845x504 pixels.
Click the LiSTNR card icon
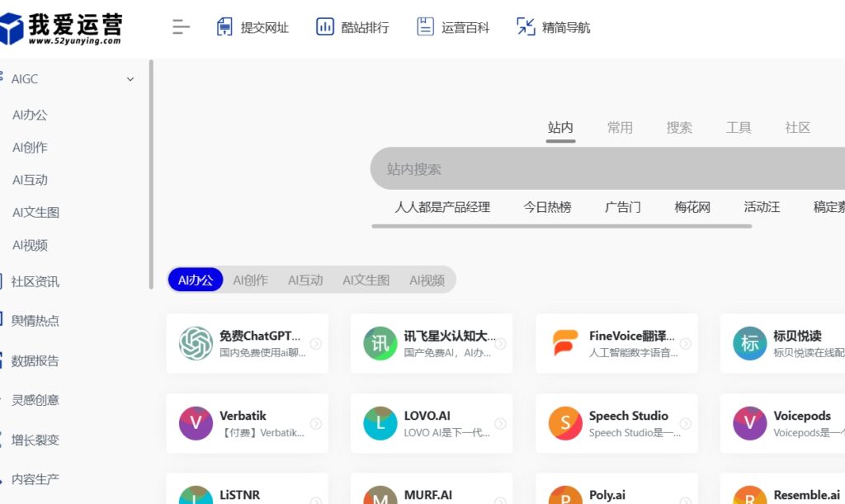point(196,496)
